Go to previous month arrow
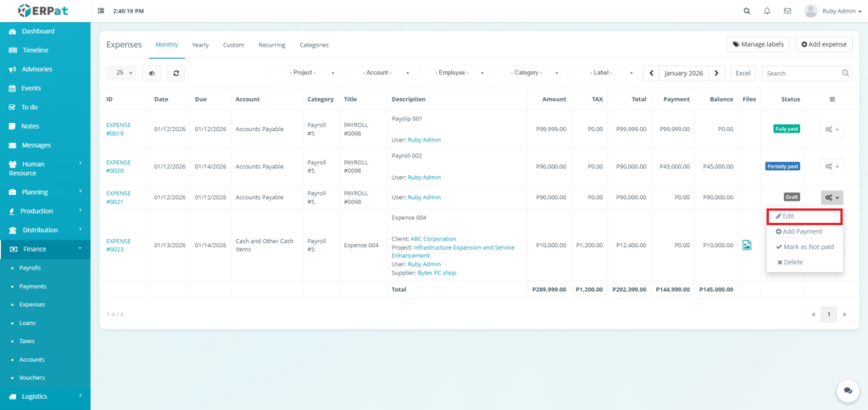The height and width of the screenshot is (410, 868). click(x=651, y=73)
